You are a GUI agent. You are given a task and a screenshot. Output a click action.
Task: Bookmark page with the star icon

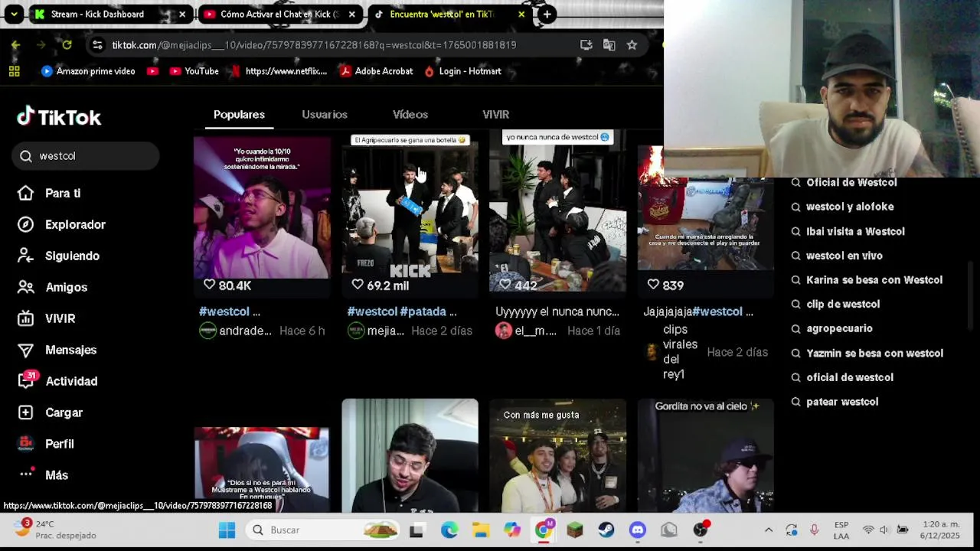pyautogui.click(x=632, y=45)
